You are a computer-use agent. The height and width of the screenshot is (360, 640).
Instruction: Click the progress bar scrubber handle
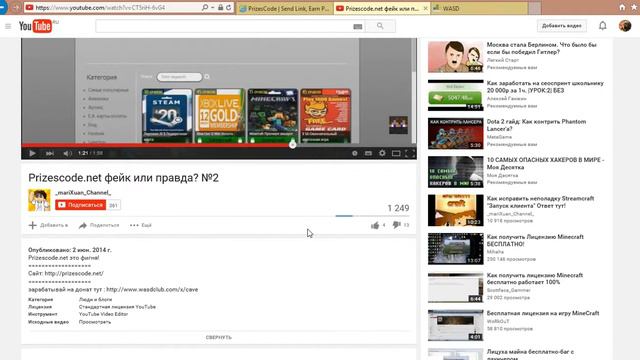(x=292, y=145)
